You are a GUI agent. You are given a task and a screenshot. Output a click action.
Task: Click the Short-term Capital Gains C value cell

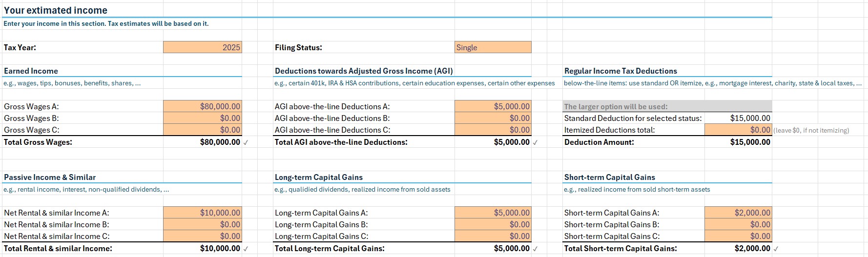click(738, 236)
